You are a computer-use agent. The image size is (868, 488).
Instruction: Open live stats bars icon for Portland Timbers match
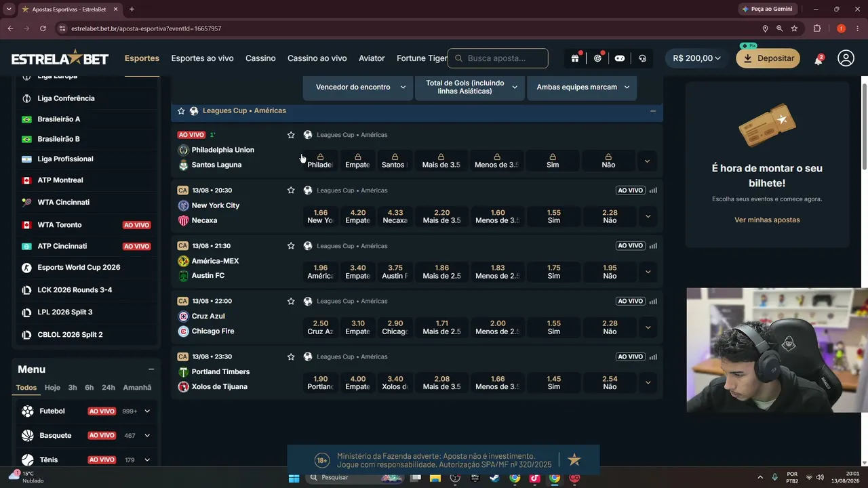click(653, 357)
